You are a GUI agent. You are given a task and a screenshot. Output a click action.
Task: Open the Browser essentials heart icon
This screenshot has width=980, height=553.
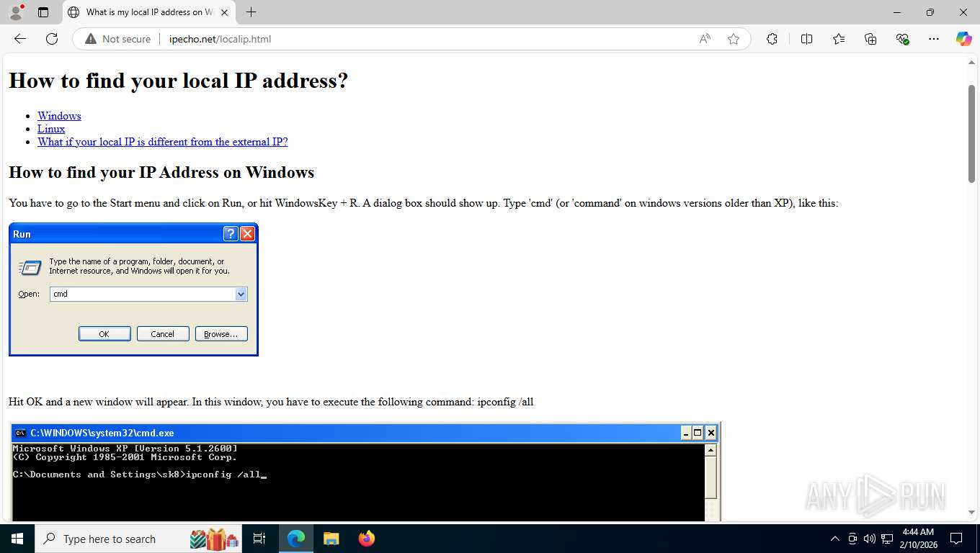pyautogui.click(x=902, y=39)
